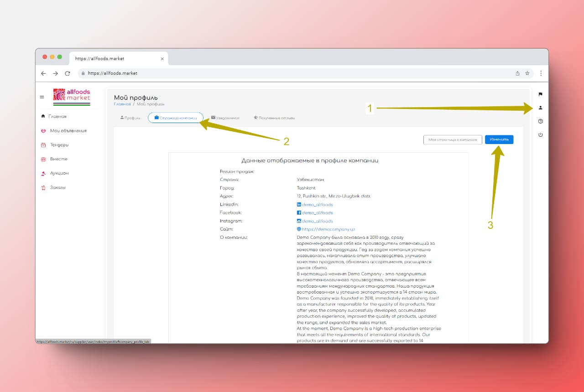Click the blue Изменить button
This screenshot has width=584, height=392.
[x=499, y=139]
